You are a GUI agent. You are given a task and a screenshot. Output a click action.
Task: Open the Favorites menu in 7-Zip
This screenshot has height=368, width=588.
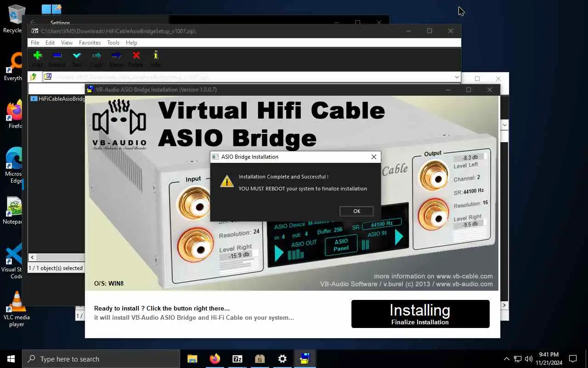tap(90, 43)
